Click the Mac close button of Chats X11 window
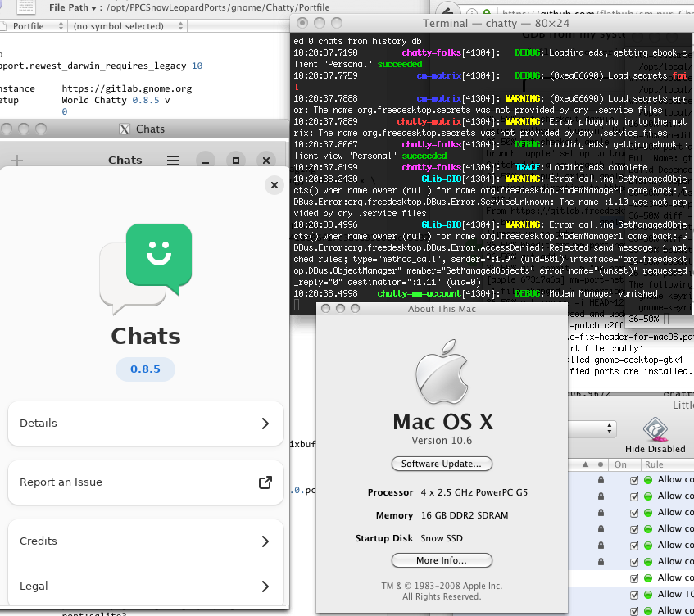 [7, 129]
